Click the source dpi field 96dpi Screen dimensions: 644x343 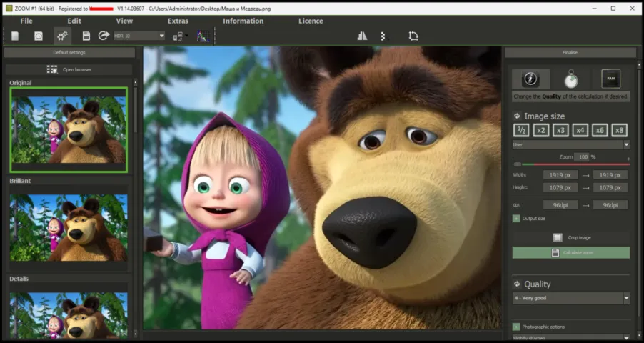point(560,205)
